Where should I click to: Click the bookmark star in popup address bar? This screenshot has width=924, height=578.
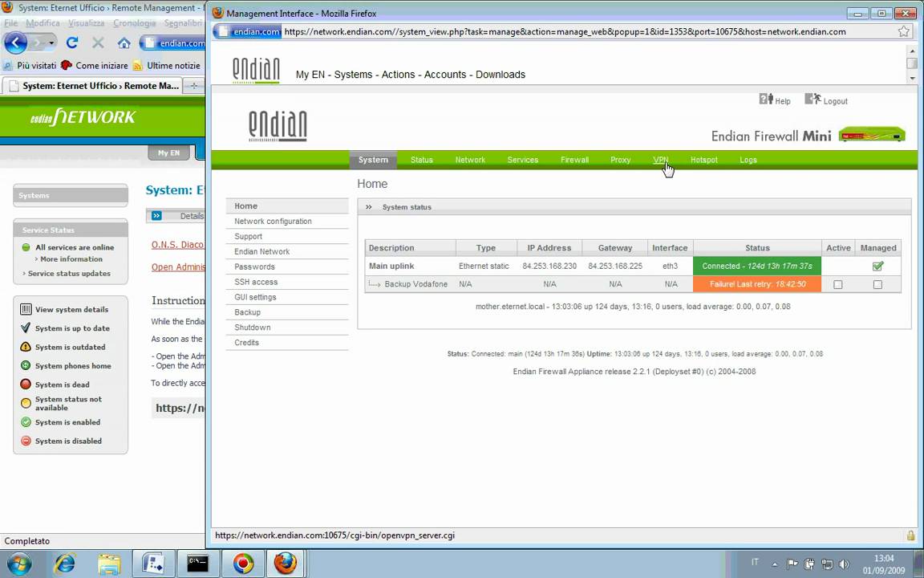coord(904,32)
